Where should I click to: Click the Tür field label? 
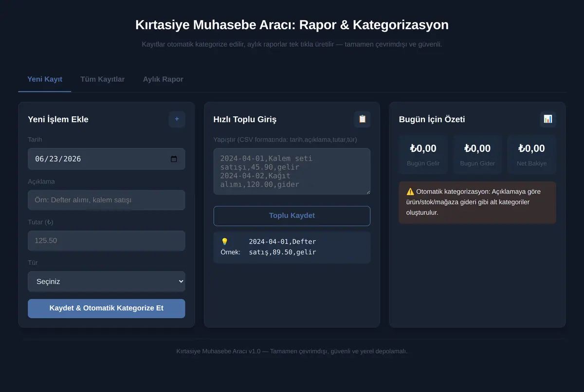pyautogui.click(x=33, y=263)
